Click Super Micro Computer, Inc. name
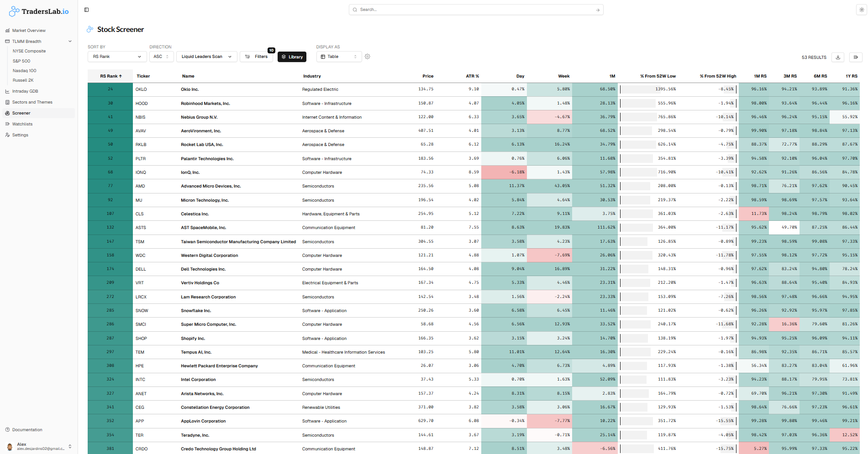Image resolution: width=868 pixels, height=454 pixels. pos(208,324)
